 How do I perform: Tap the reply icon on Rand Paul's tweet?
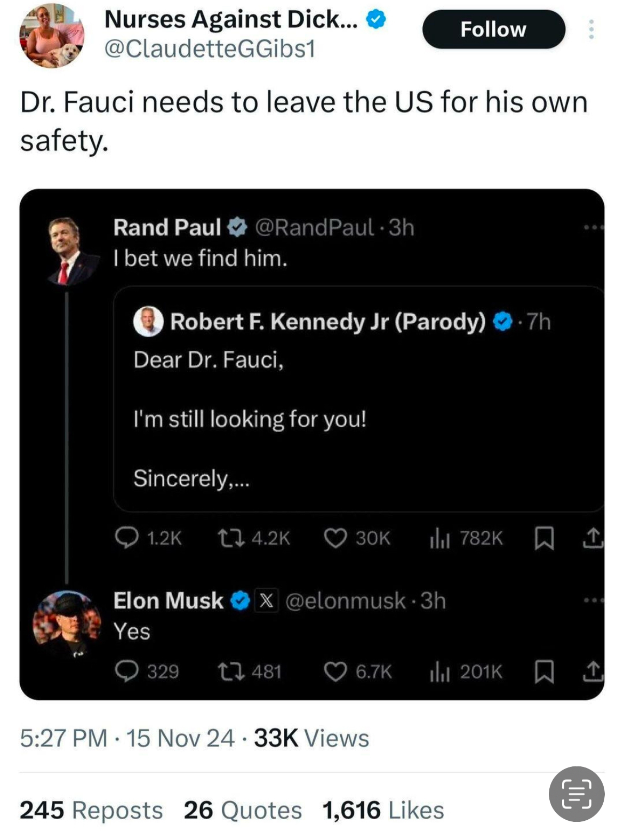coord(127,538)
